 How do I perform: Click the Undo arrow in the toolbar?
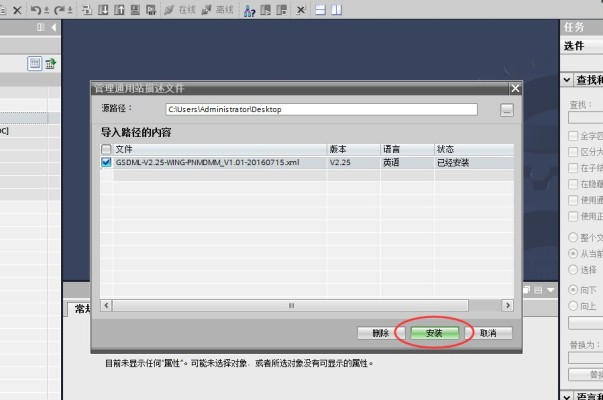[35, 9]
